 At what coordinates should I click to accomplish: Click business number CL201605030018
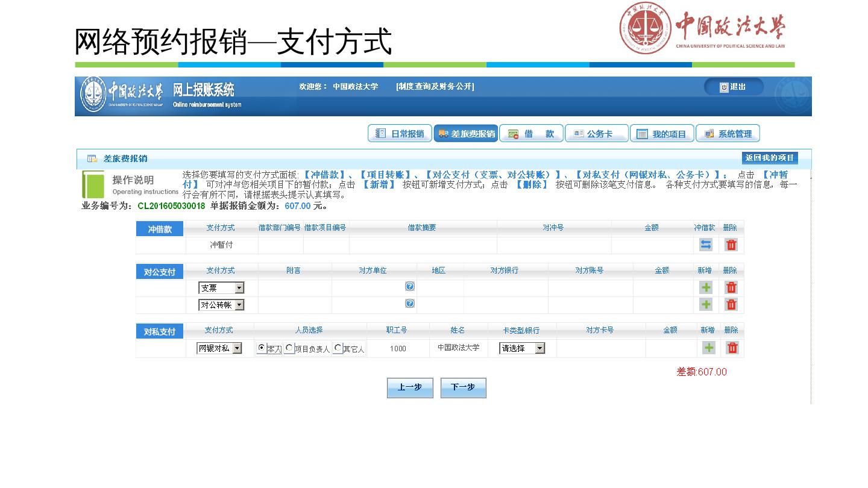[171, 206]
